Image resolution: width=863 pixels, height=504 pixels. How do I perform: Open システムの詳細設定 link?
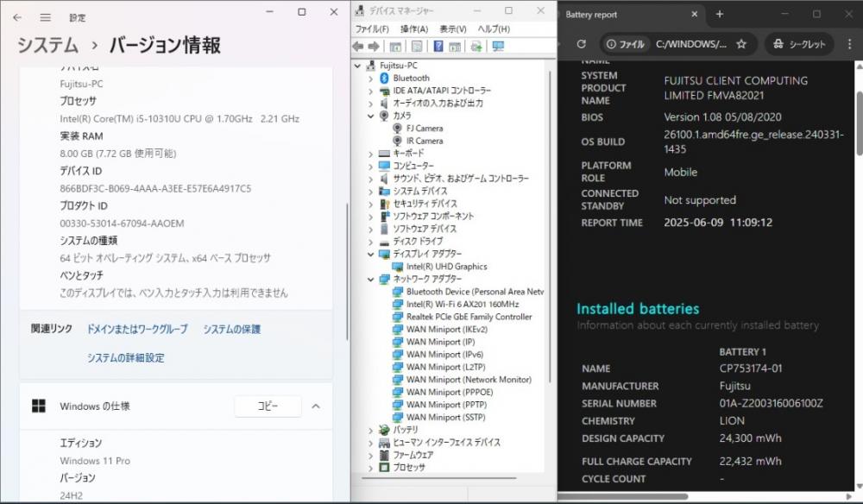[x=125, y=357]
